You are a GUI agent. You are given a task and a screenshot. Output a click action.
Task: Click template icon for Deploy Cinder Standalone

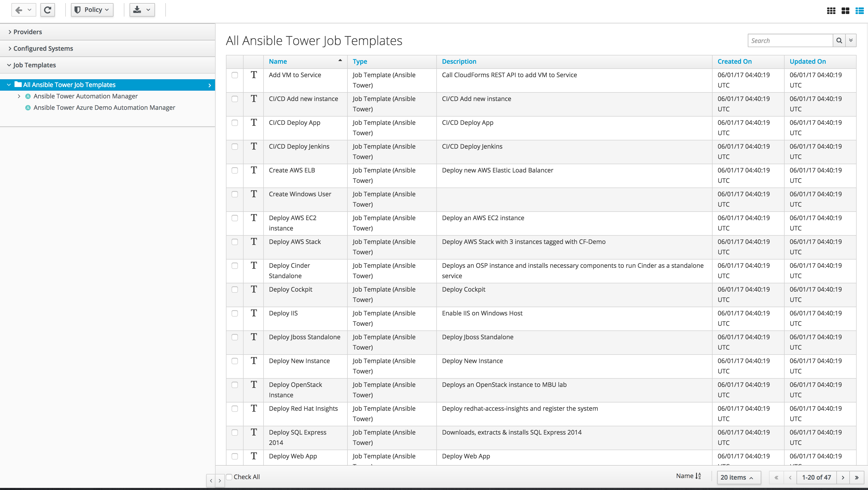point(254,265)
